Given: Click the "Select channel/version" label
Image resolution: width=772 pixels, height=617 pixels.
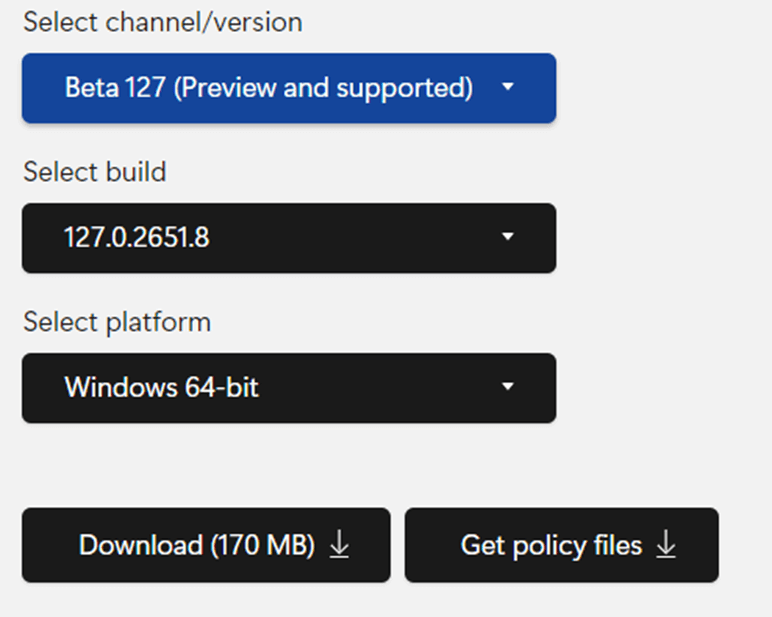Looking at the screenshot, I should [x=163, y=22].
